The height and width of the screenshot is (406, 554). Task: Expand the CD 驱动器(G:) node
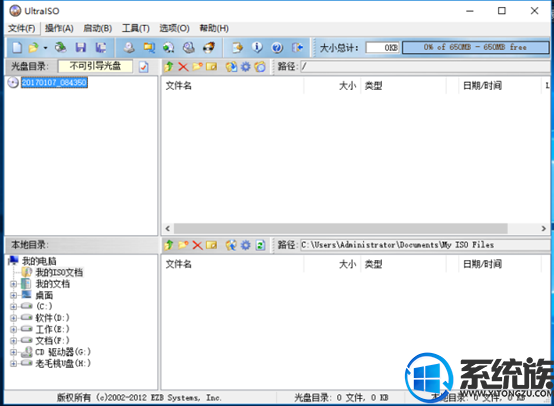(x=13, y=352)
